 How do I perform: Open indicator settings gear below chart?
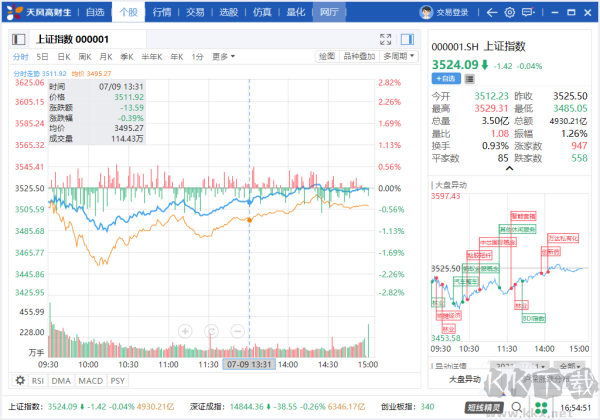click(x=20, y=380)
